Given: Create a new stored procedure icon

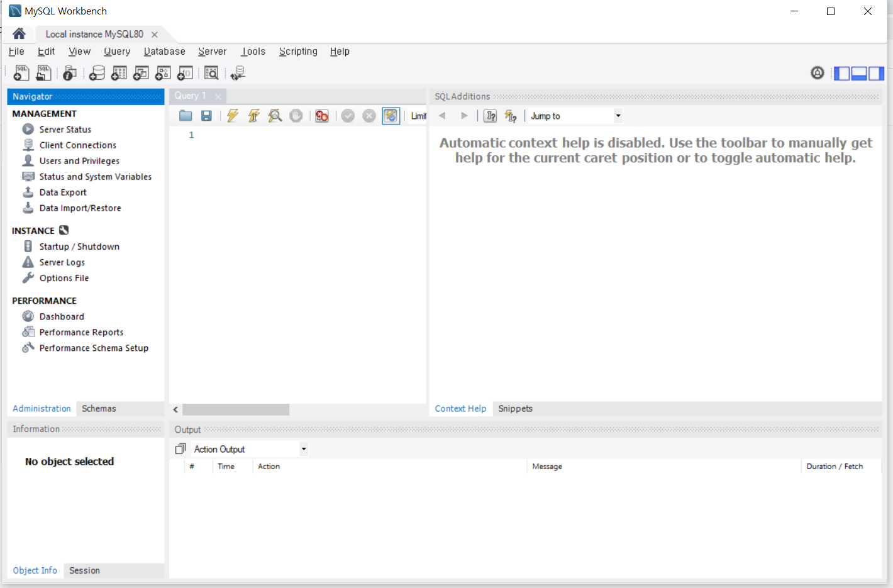Looking at the screenshot, I should point(163,73).
